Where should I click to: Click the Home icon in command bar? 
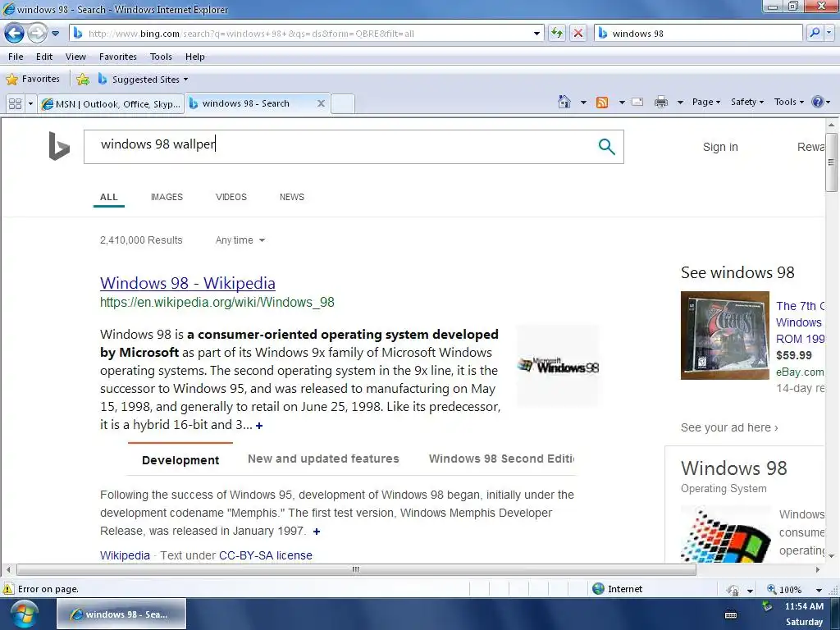pyautogui.click(x=564, y=102)
